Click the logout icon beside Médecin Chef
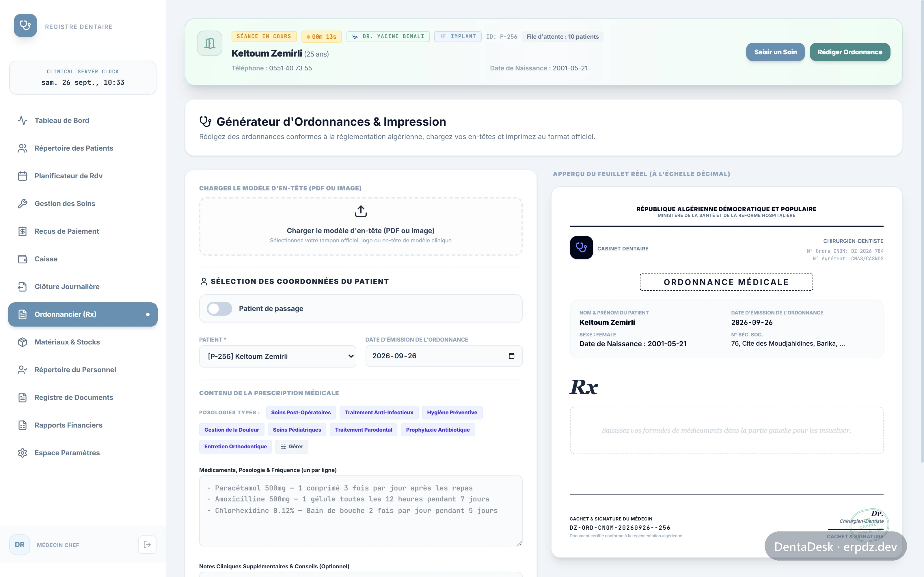The image size is (924, 577). point(147,545)
